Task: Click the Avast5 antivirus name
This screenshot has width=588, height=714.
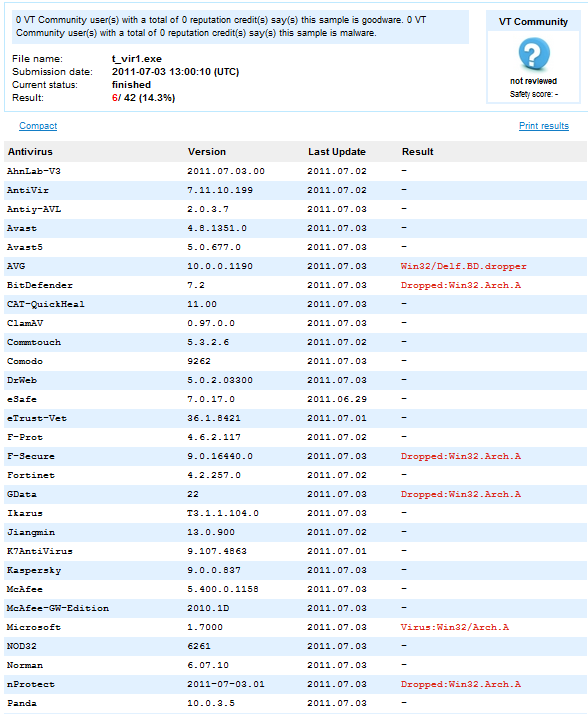Action: click(x=25, y=247)
